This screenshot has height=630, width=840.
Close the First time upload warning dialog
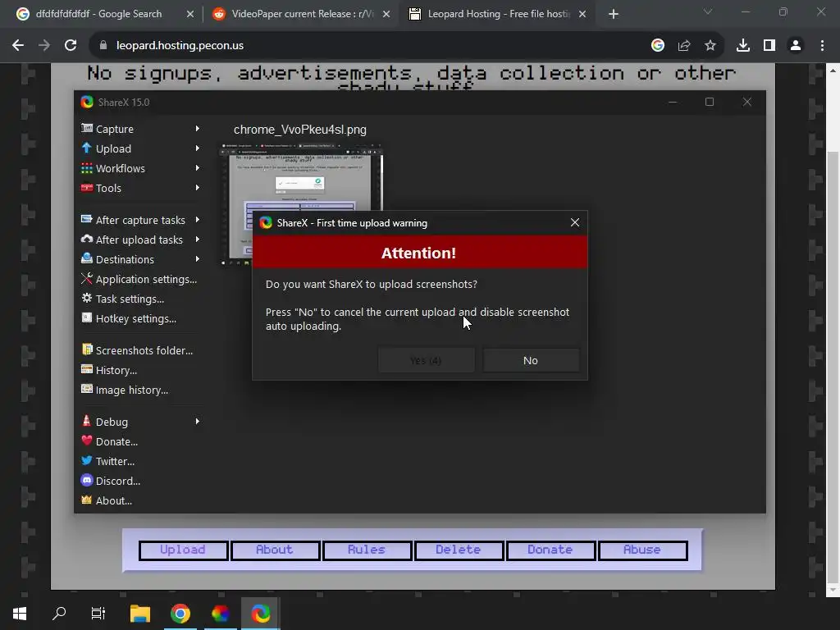[x=575, y=222]
